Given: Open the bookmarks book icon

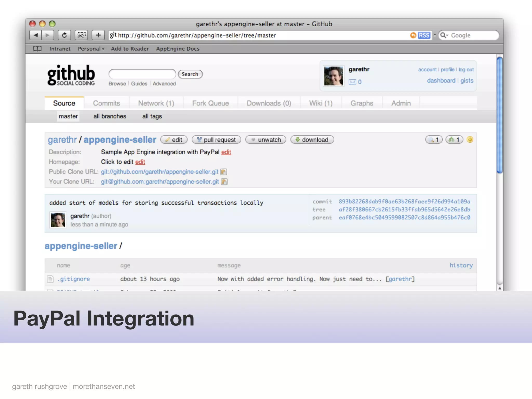Looking at the screenshot, I should coord(37,49).
